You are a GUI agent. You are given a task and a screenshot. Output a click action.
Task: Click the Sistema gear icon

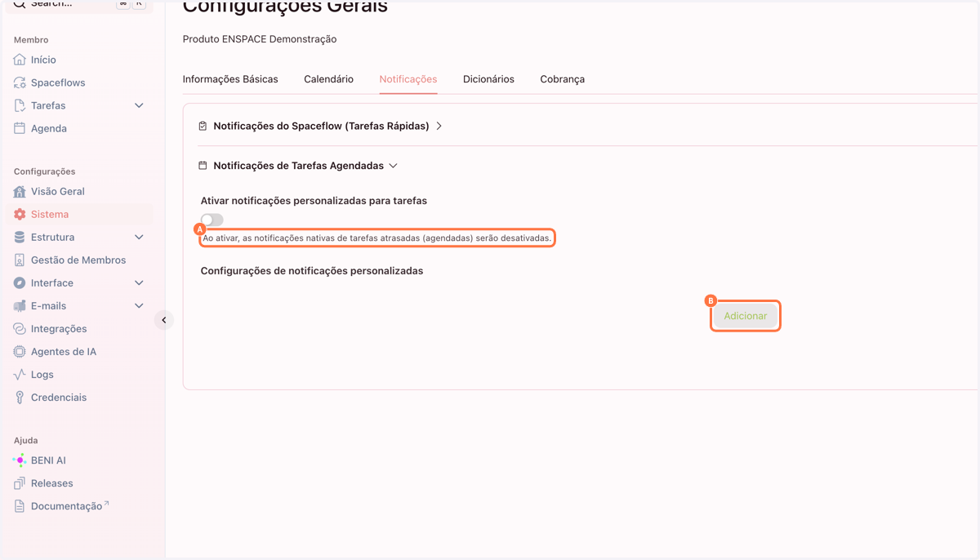(x=20, y=214)
